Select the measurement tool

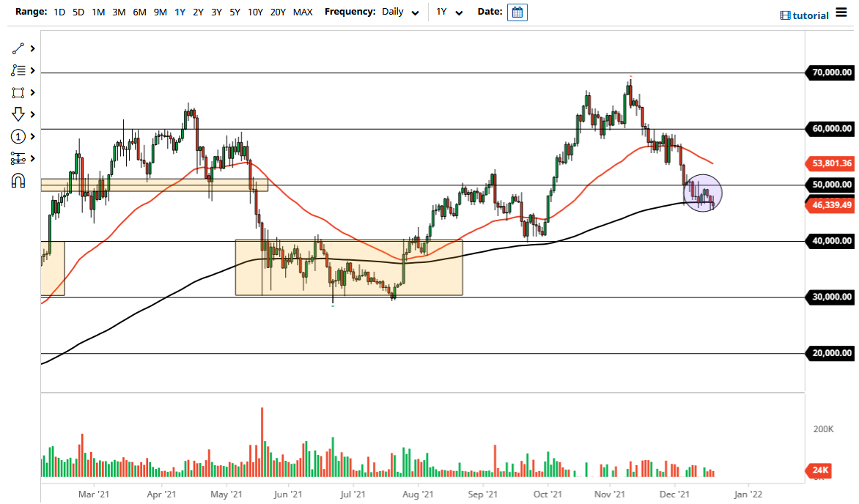(18, 157)
